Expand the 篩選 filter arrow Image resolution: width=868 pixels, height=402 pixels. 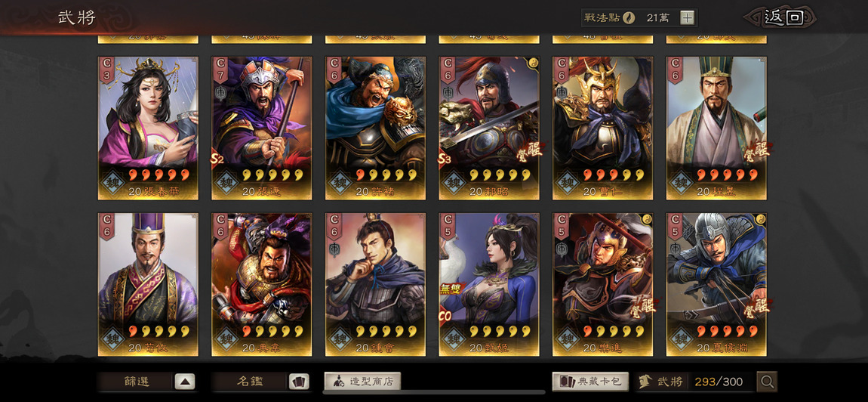pos(185,382)
